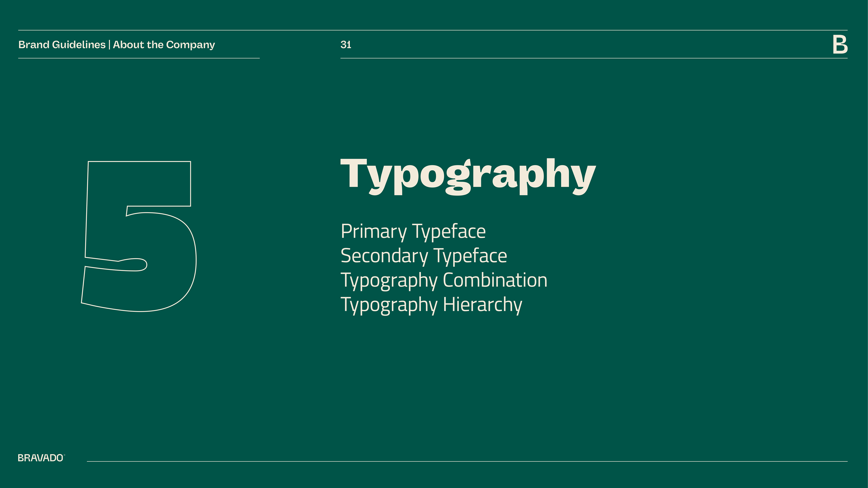Go to Typography Hierarchy section
The height and width of the screenshot is (488, 868).
431,305
